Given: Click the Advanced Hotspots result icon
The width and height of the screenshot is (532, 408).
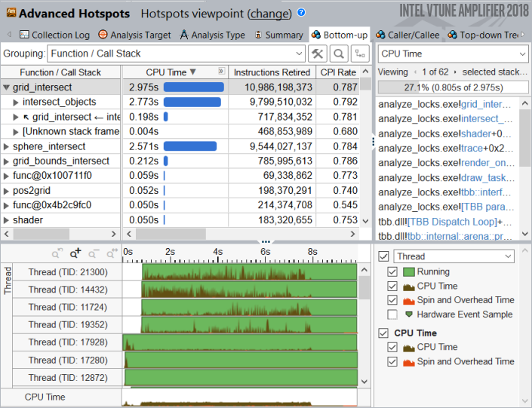Looking at the screenshot, I should click(x=11, y=13).
